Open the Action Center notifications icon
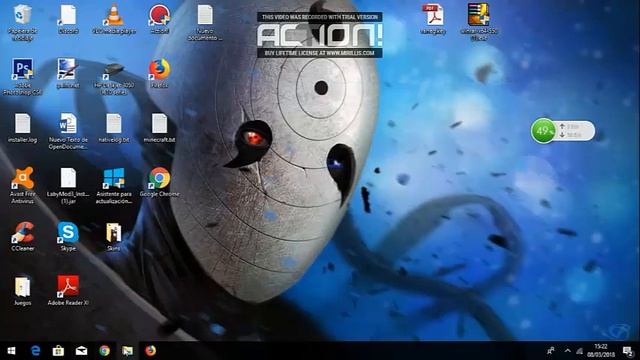The height and width of the screenshot is (360, 640). (628, 351)
